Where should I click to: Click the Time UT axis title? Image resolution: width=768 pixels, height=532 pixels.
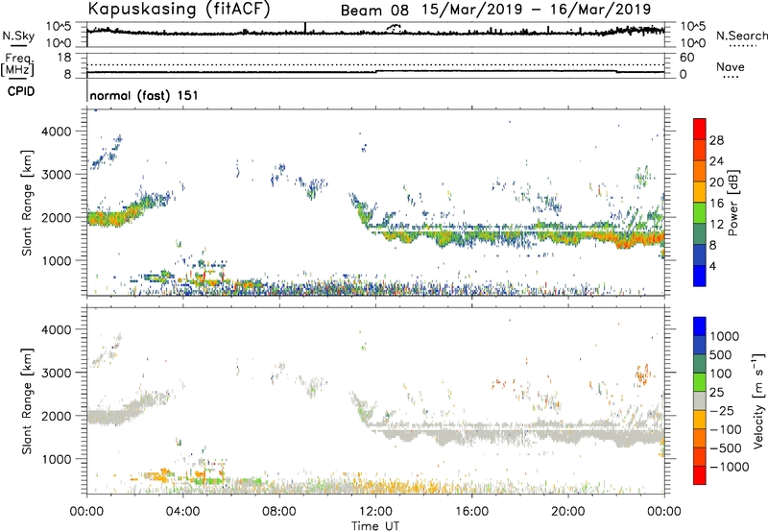(x=375, y=526)
